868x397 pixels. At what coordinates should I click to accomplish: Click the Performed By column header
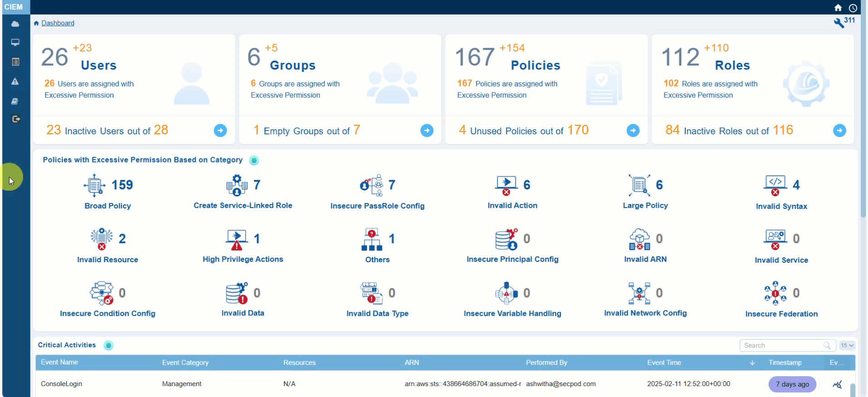click(x=546, y=363)
